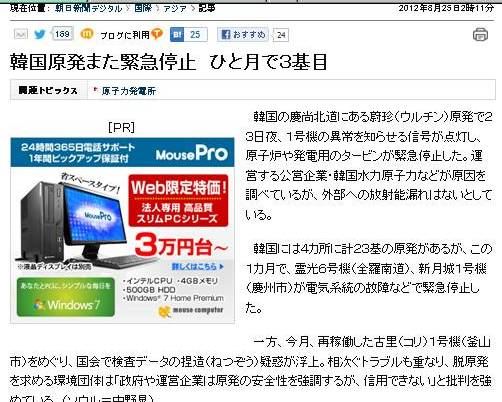Share article via Twitter bird icon
This screenshot has width=502, height=402.
(40, 34)
